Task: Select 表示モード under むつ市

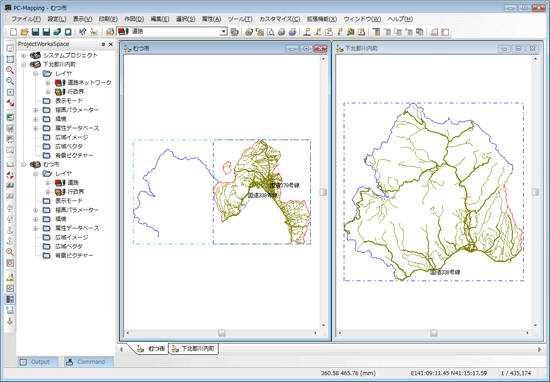Action: 69,201
